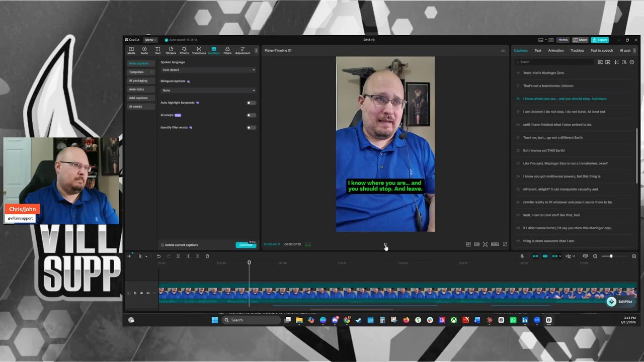
Task: Switch to the Tracking tab
Action: point(577,50)
